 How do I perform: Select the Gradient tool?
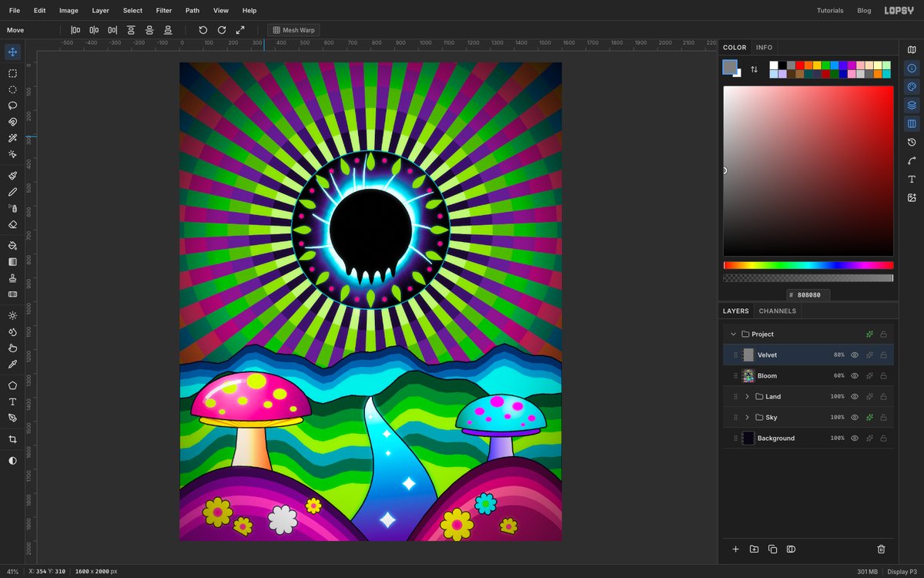click(12, 262)
